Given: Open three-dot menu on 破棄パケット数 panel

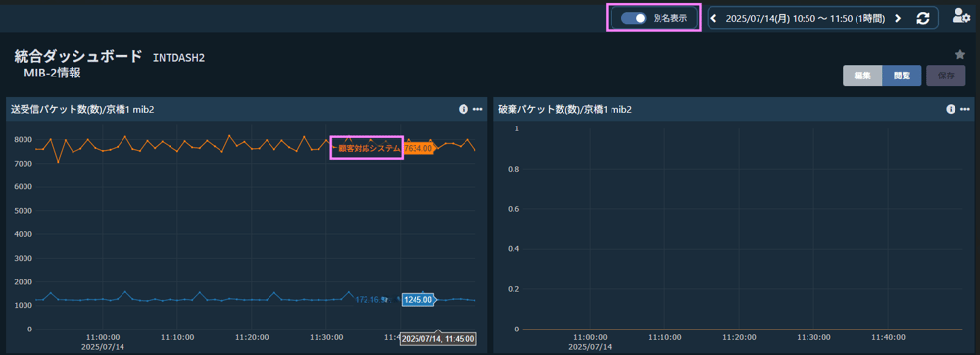Looking at the screenshot, I should point(965,109).
